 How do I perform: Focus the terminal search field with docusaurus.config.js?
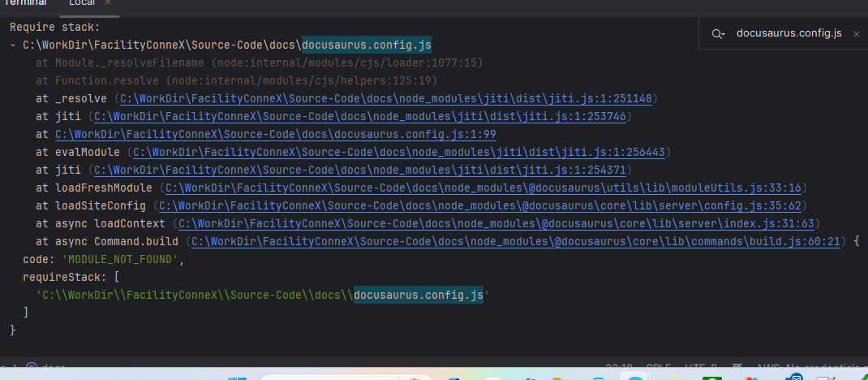tap(789, 34)
